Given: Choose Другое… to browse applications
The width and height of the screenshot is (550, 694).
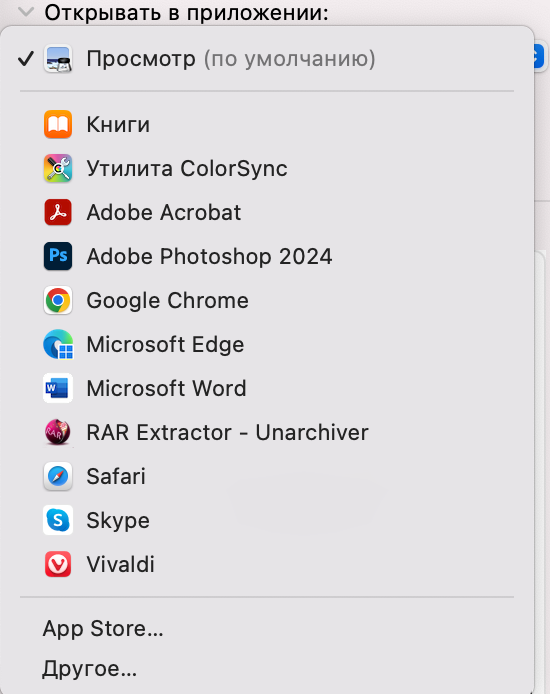Looking at the screenshot, I should coord(90,668).
